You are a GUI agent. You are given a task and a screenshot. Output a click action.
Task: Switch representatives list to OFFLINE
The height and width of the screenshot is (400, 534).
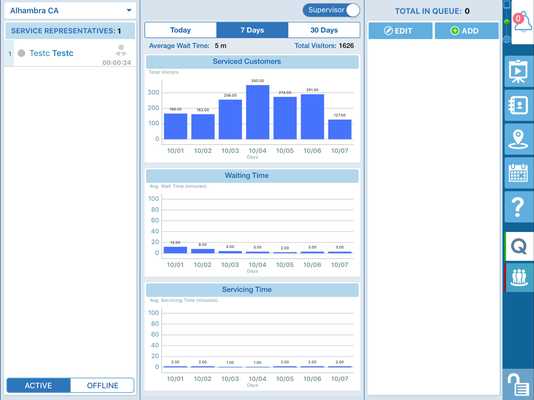(x=102, y=385)
